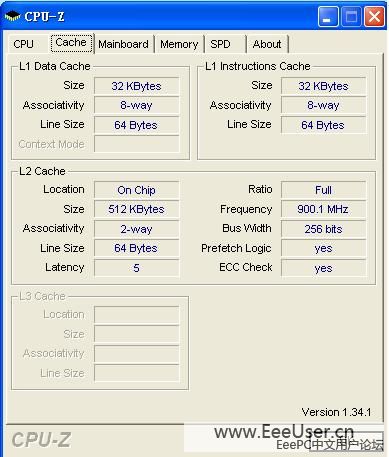Maximize the CPU-Z window

351,16
